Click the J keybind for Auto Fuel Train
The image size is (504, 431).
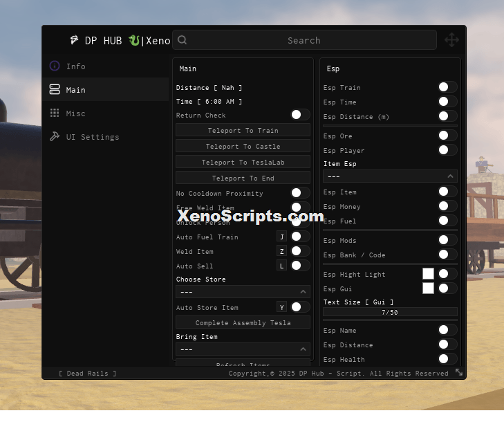click(x=282, y=237)
